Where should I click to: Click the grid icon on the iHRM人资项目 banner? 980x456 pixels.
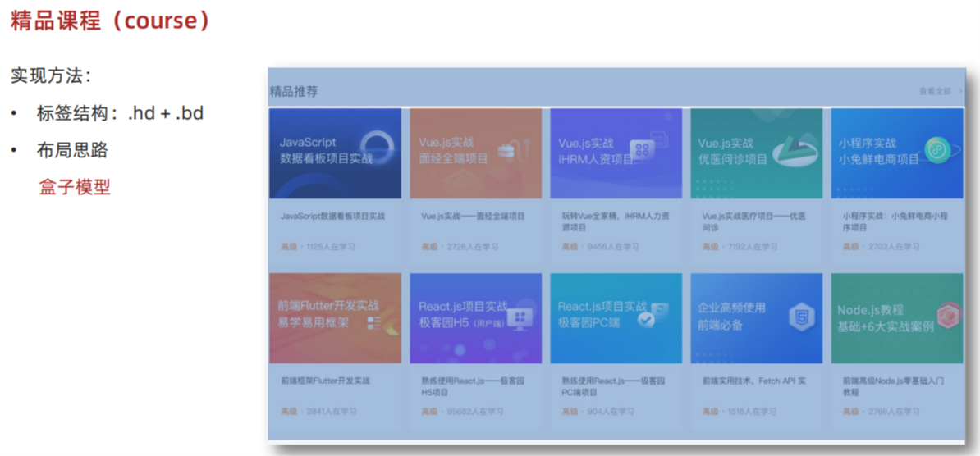[642, 151]
